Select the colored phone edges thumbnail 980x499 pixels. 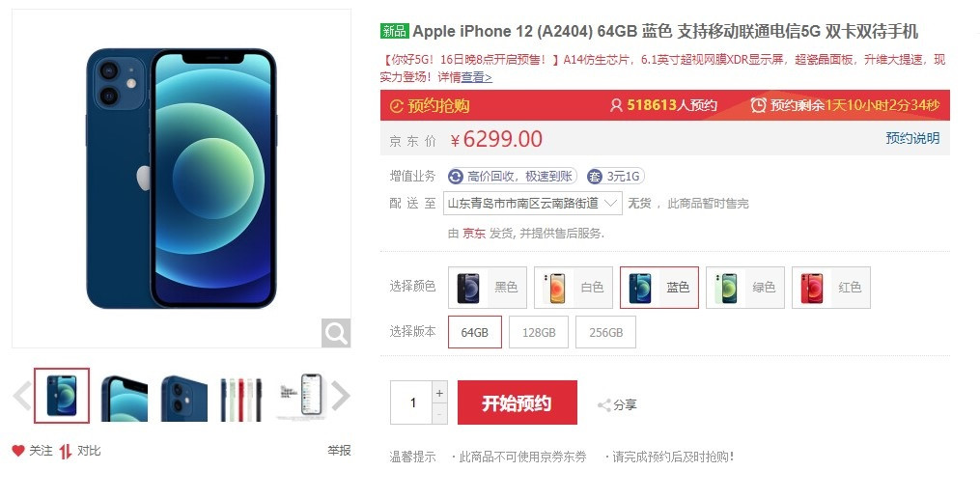click(x=240, y=396)
